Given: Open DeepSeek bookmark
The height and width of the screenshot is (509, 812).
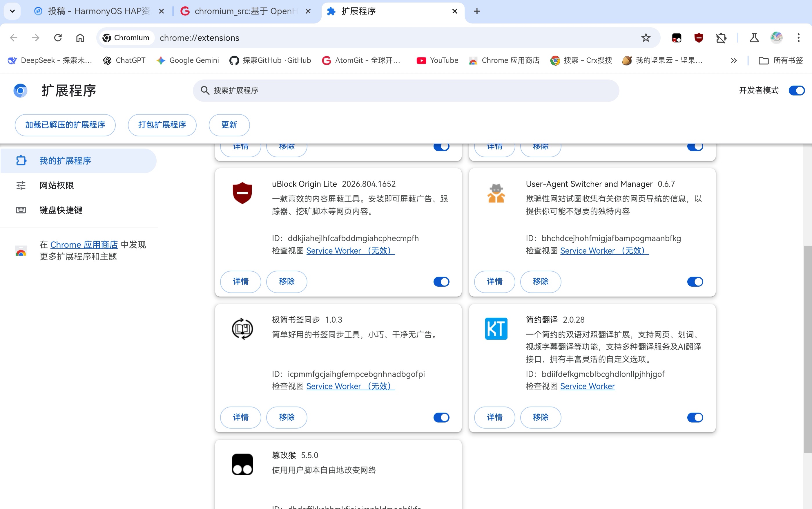Looking at the screenshot, I should tap(50, 60).
